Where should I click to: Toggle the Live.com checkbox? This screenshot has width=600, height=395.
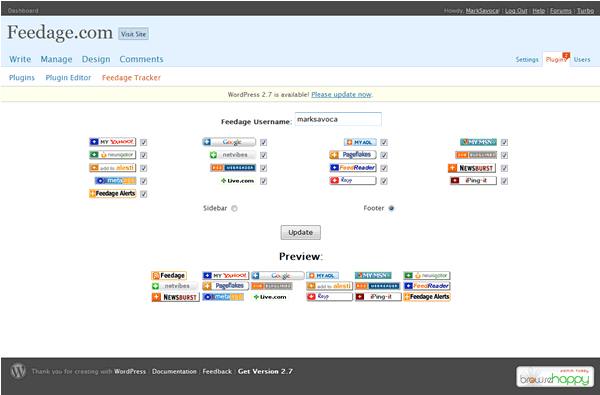263,181
